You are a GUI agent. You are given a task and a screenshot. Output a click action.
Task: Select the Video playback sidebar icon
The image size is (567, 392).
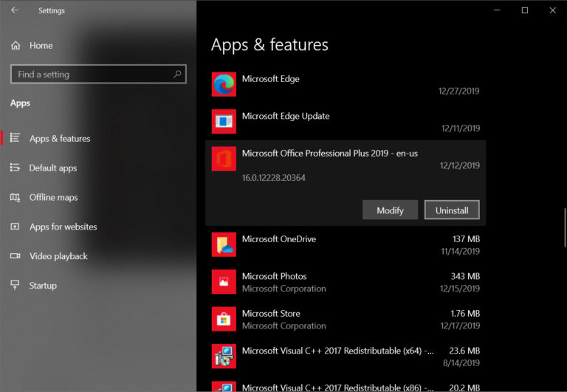pyautogui.click(x=15, y=255)
